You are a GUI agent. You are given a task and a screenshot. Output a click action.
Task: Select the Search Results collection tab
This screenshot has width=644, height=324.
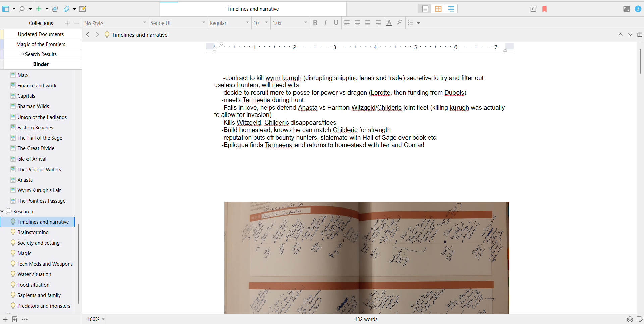click(x=41, y=54)
